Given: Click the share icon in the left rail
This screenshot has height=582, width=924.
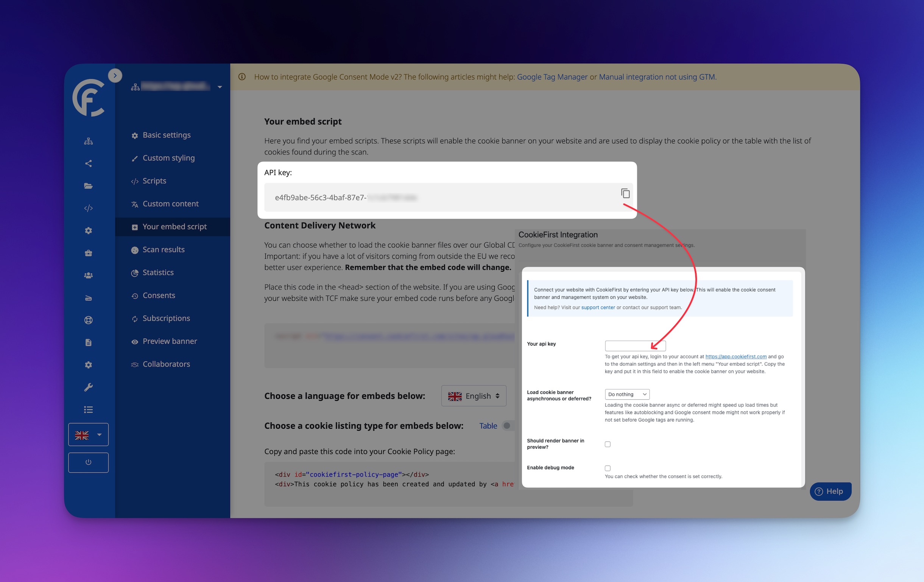Looking at the screenshot, I should tap(88, 163).
